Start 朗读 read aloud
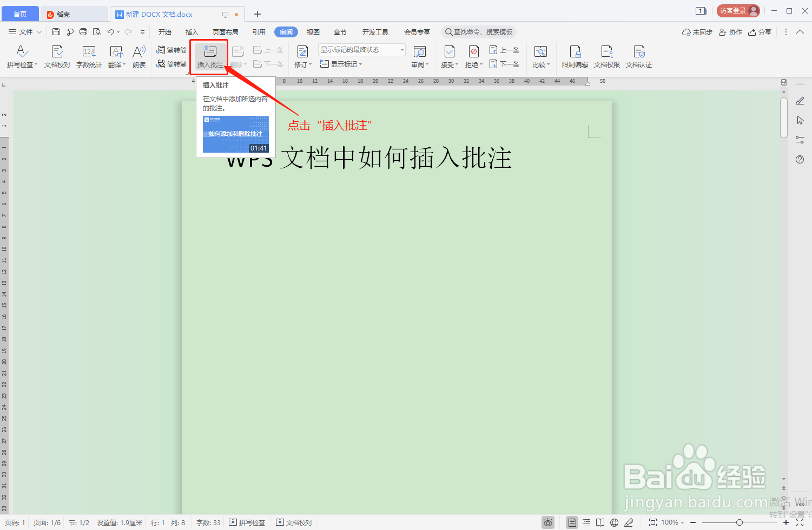812x530 pixels. (139, 57)
